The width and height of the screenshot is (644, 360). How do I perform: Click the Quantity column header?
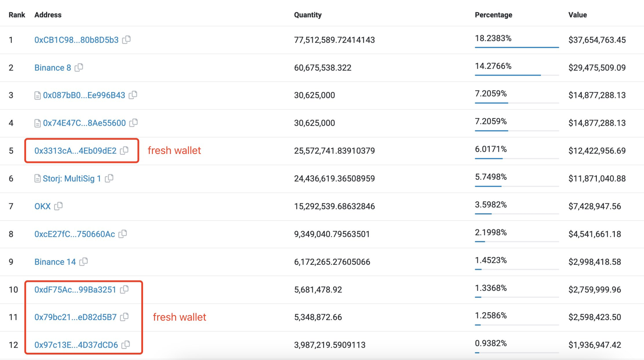click(308, 15)
